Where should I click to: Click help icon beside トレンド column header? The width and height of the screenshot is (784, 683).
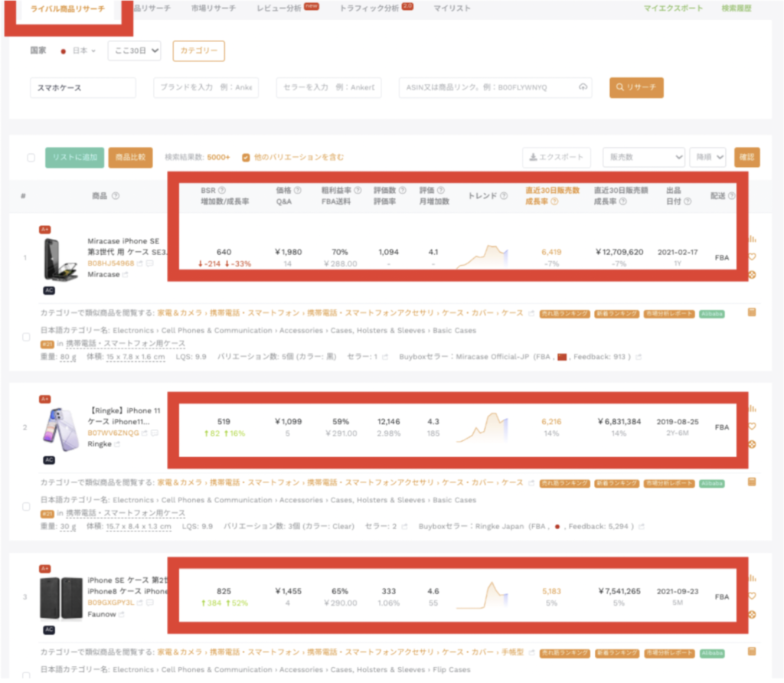click(504, 196)
